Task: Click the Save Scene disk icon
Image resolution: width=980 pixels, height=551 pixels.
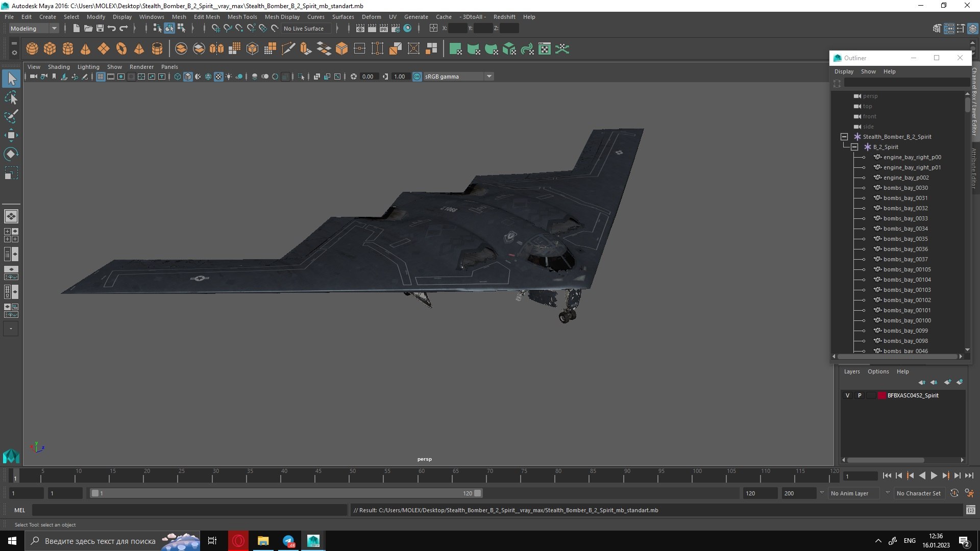Action: 100,29
